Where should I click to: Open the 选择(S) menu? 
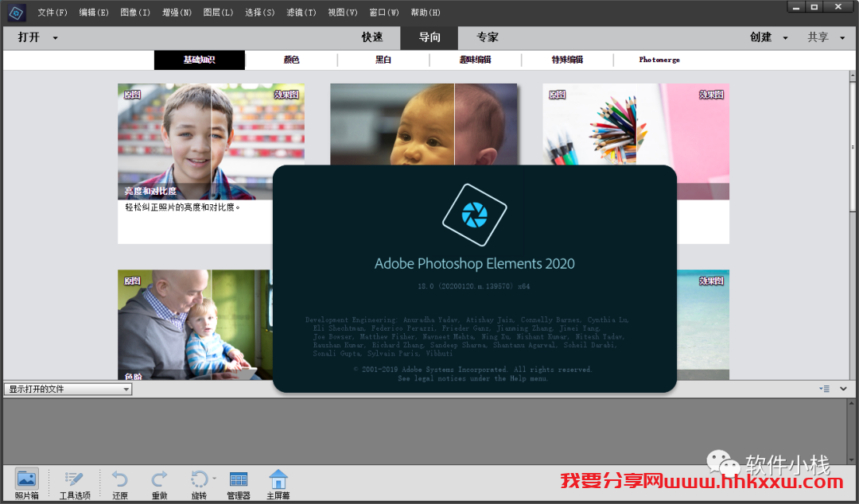pos(259,12)
